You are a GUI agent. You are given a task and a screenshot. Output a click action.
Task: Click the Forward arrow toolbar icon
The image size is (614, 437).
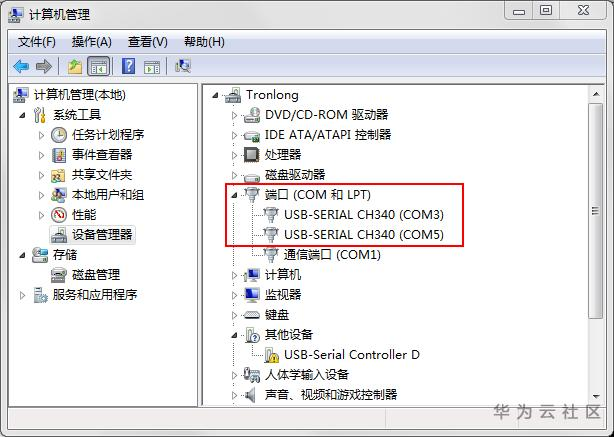coord(43,66)
